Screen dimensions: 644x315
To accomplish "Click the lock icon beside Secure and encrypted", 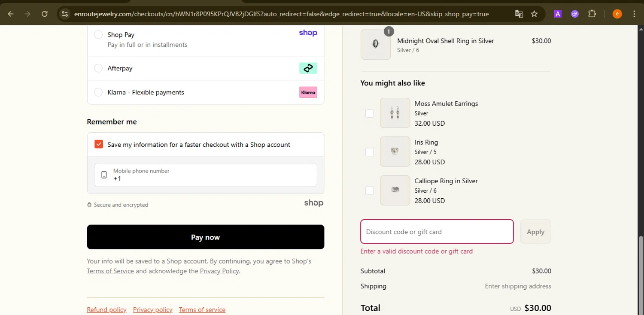I will tap(89, 205).
